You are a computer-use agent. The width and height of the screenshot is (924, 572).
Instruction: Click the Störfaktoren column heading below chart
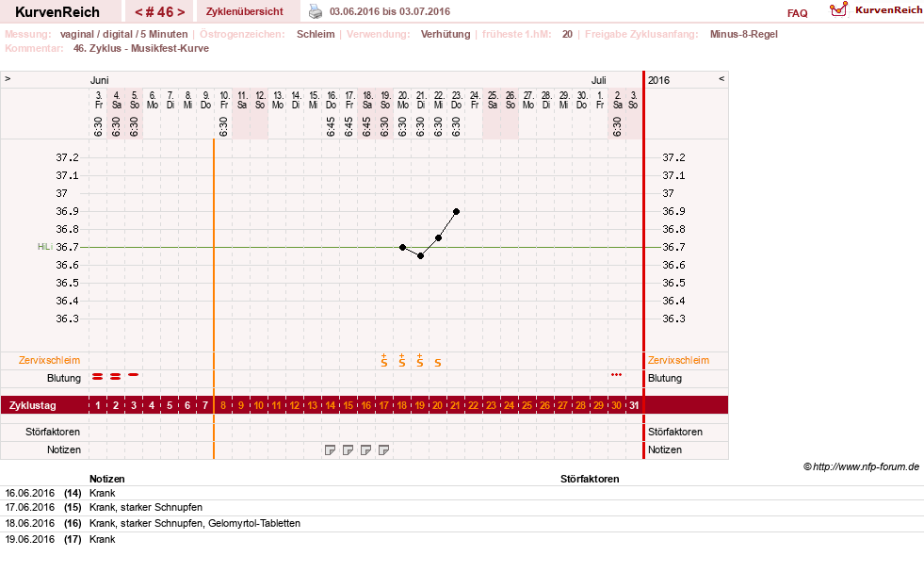point(590,480)
